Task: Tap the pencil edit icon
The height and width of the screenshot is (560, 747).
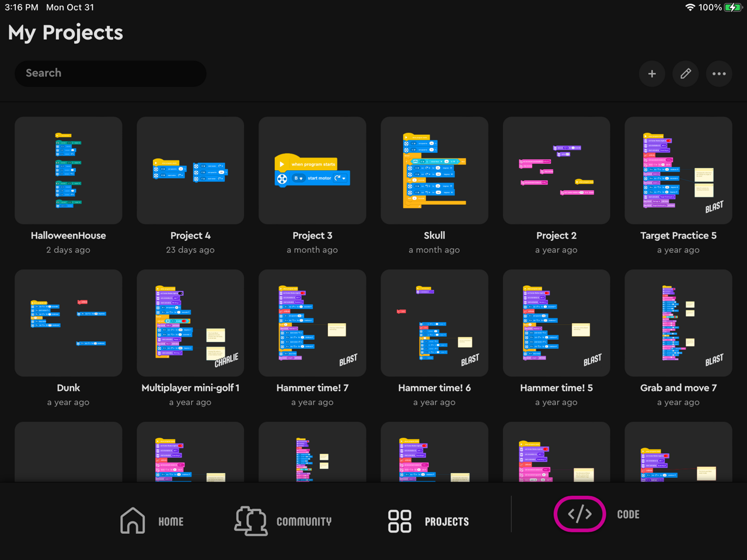Action: coord(686,74)
